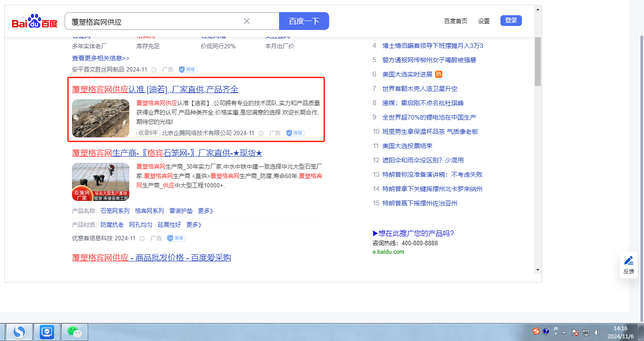Viewport: 644px width, 341px height.
Task: Click the Baidu logo
Action: click(x=34, y=21)
